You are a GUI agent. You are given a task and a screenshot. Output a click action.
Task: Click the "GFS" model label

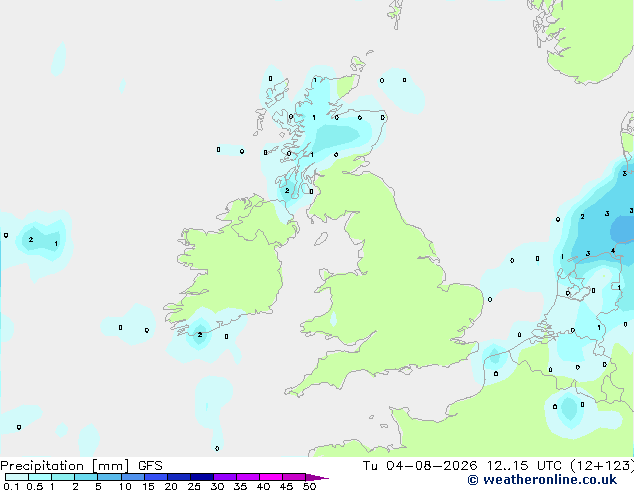coord(150,466)
